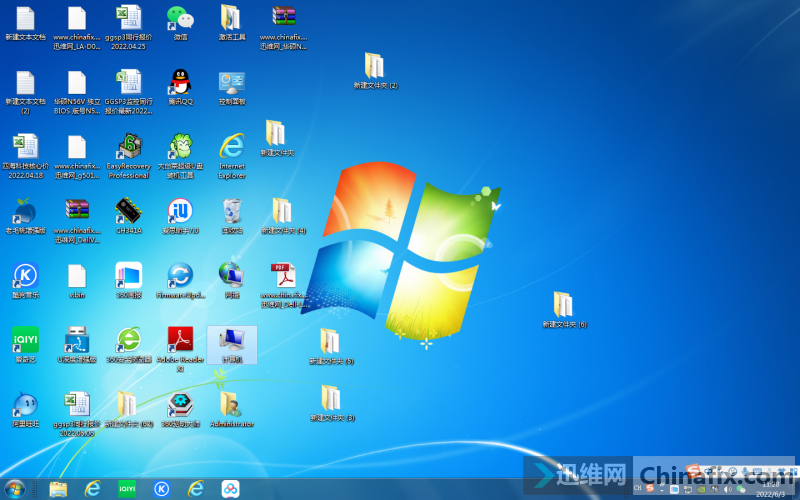This screenshot has width=800, height=500.
Task: Select the Tencent QQ (腾讯QQ) penguin icon
Action: 180,87
